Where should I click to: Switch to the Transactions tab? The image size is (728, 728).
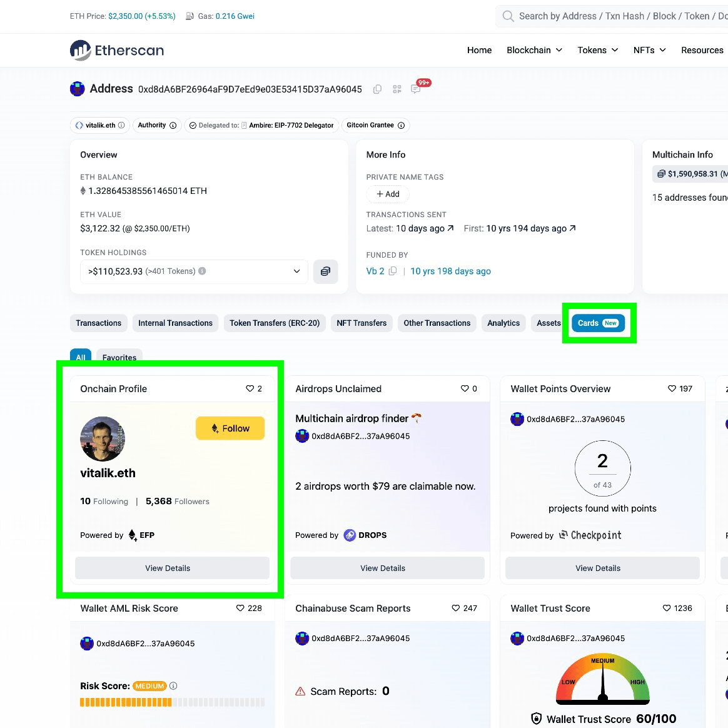(x=98, y=323)
